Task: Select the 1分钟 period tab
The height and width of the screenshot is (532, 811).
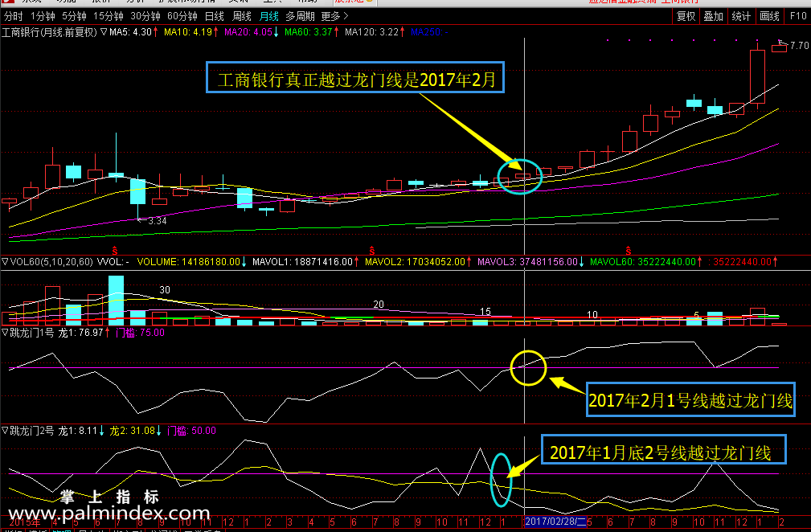Action: click(43, 17)
